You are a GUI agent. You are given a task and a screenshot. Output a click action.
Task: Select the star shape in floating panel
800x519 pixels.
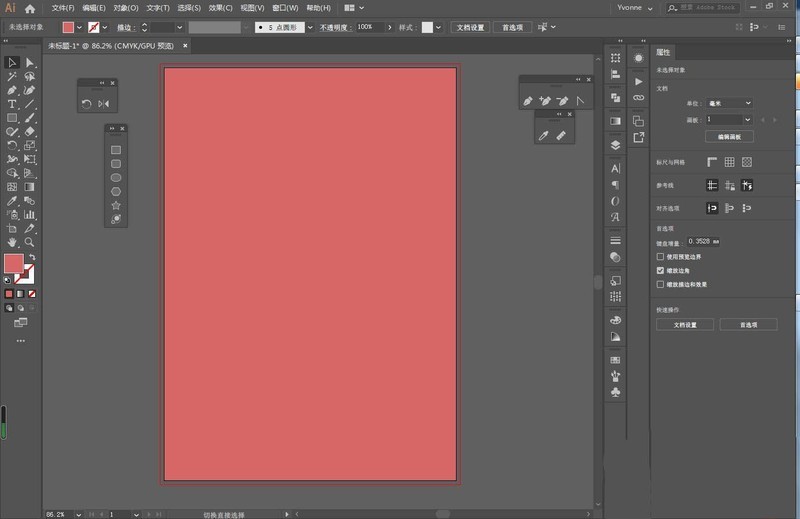(x=116, y=205)
